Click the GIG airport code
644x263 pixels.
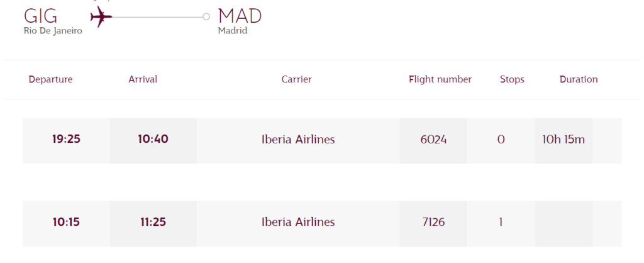click(41, 16)
